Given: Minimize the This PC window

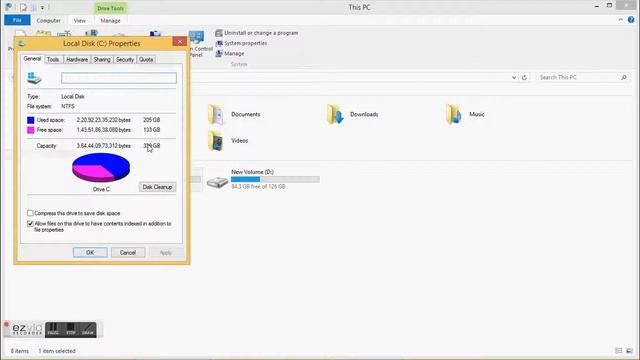Looking at the screenshot, I should pos(597,7).
